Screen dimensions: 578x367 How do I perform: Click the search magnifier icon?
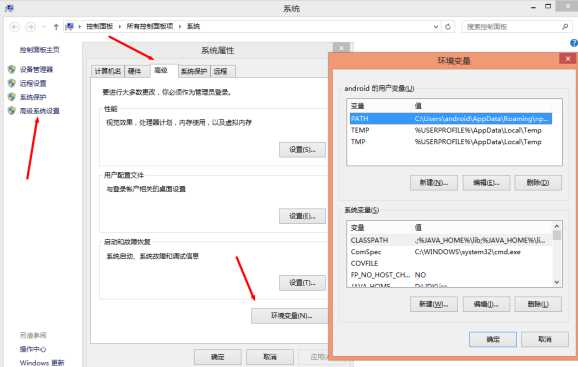[x=565, y=27]
